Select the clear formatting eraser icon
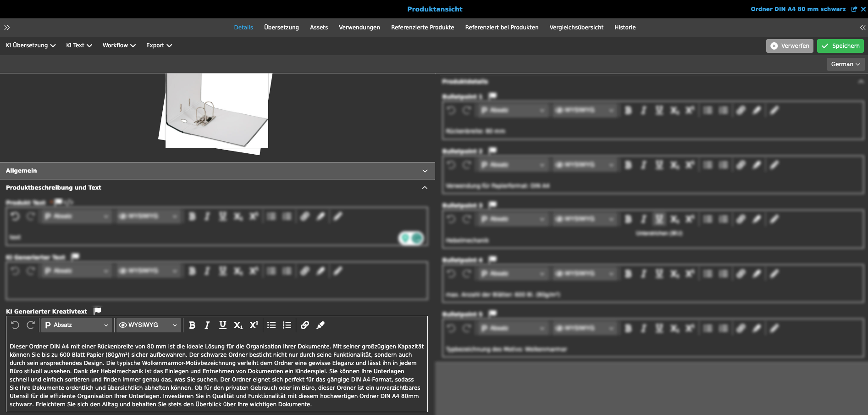Image resolution: width=868 pixels, height=415 pixels. 321,325
